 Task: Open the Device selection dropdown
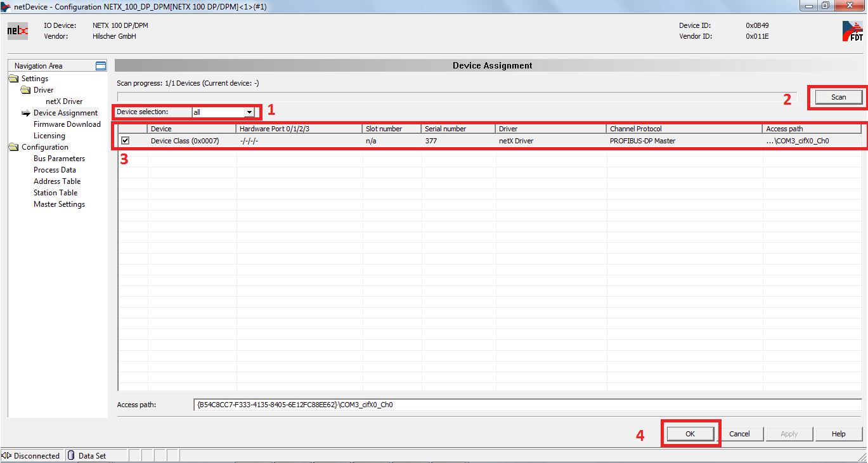249,112
